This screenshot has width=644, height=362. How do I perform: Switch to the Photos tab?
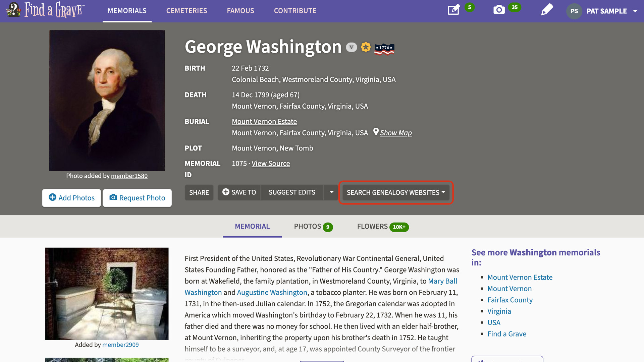313,227
